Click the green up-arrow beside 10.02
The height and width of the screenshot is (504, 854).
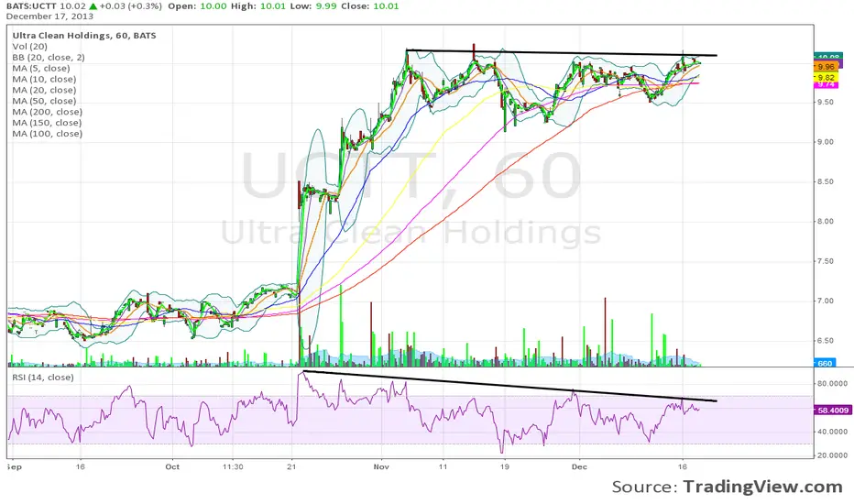point(93,6)
